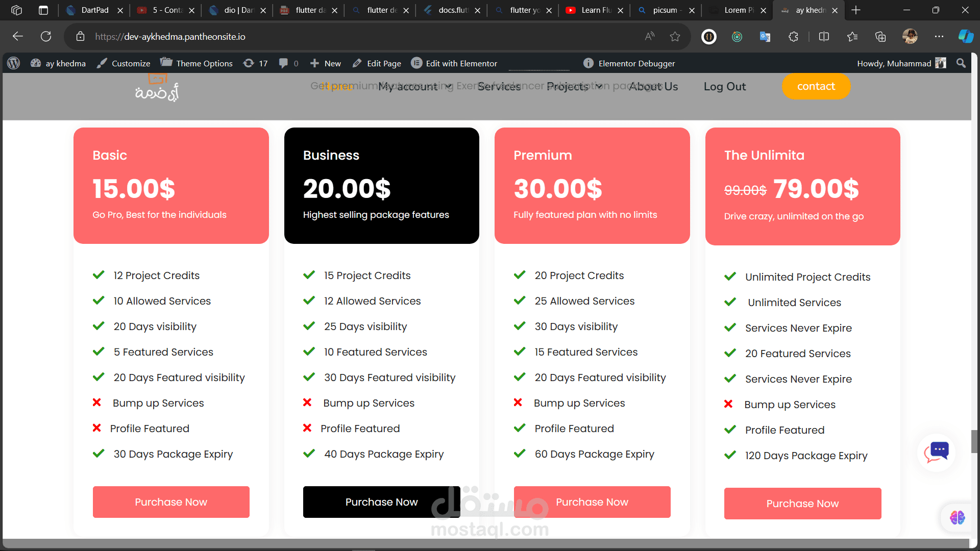Click the WordPress logo admin icon

point(14,63)
